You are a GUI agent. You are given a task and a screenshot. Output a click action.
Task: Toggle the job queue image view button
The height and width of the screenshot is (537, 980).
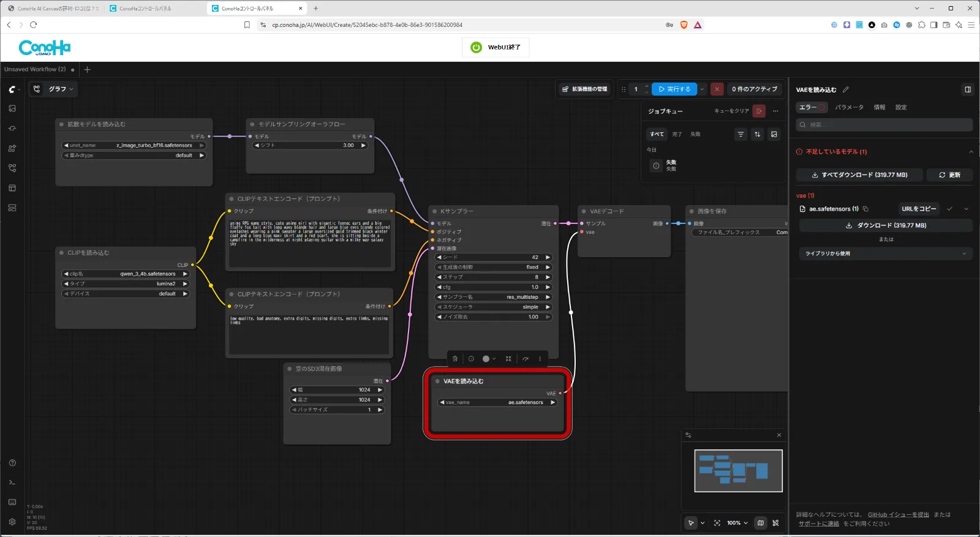pyautogui.click(x=774, y=134)
